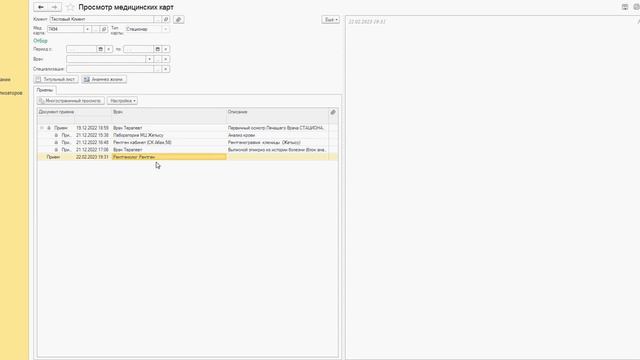Sort by the Документ приема column header
The width and height of the screenshot is (640, 360).
tap(56, 112)
